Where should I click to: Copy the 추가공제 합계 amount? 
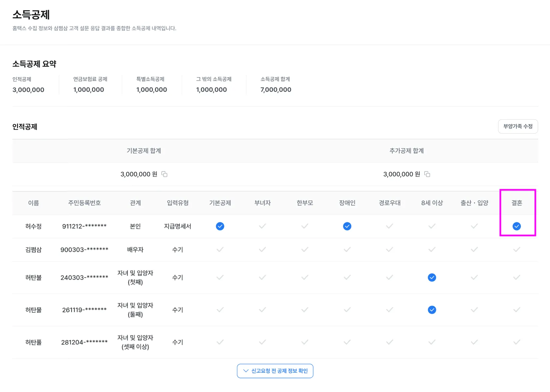[427, 174]
